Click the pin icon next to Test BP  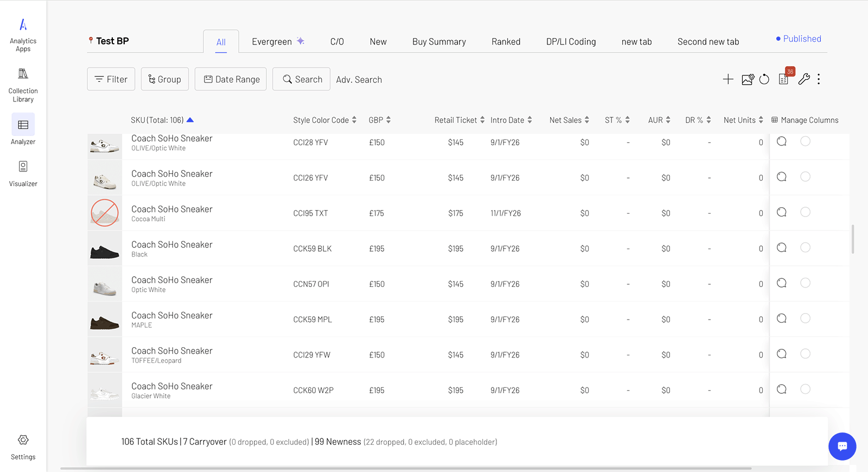[91, 41]
